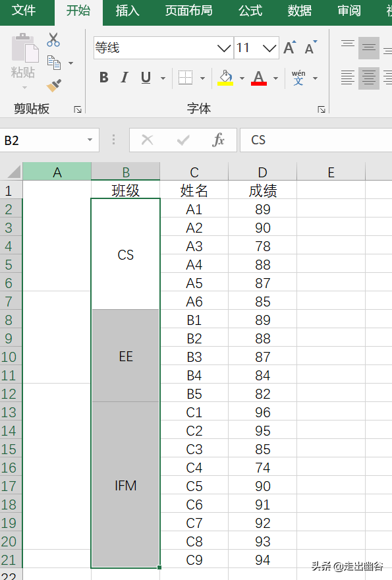
Task: Select column A header
Action: pos(57,171)
